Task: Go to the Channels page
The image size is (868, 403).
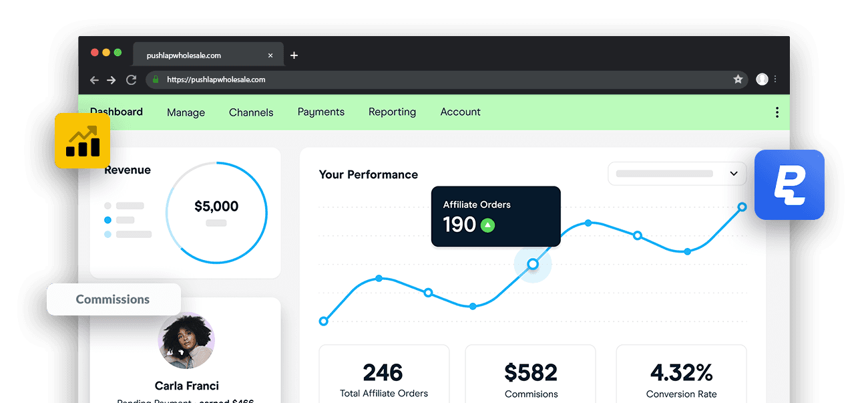Action: pyautogui.click(x=251, y=112)
